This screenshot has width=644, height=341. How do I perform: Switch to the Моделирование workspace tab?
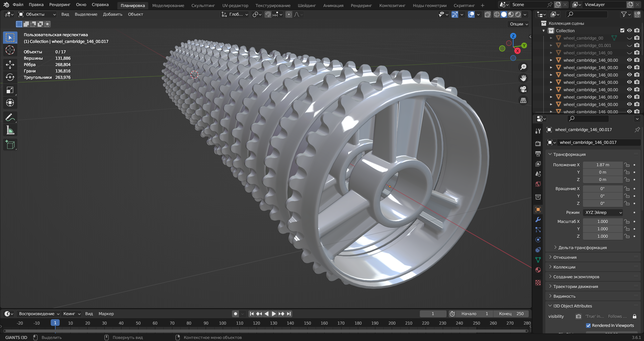[168, 5]
